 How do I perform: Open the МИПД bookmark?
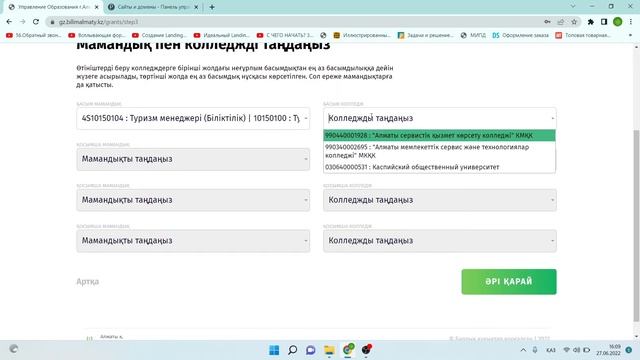pos(473,36)
